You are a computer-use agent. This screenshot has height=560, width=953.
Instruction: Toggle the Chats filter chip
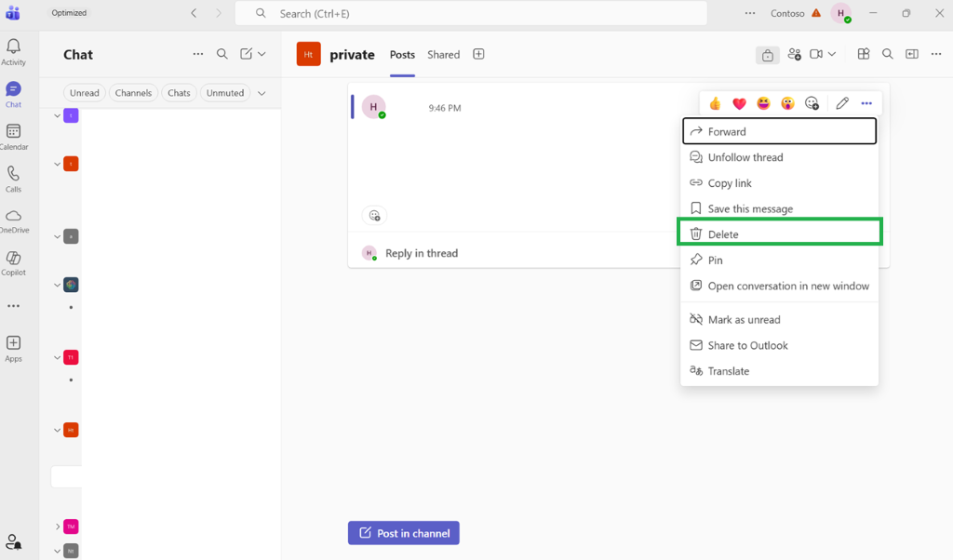coord(180,93)
